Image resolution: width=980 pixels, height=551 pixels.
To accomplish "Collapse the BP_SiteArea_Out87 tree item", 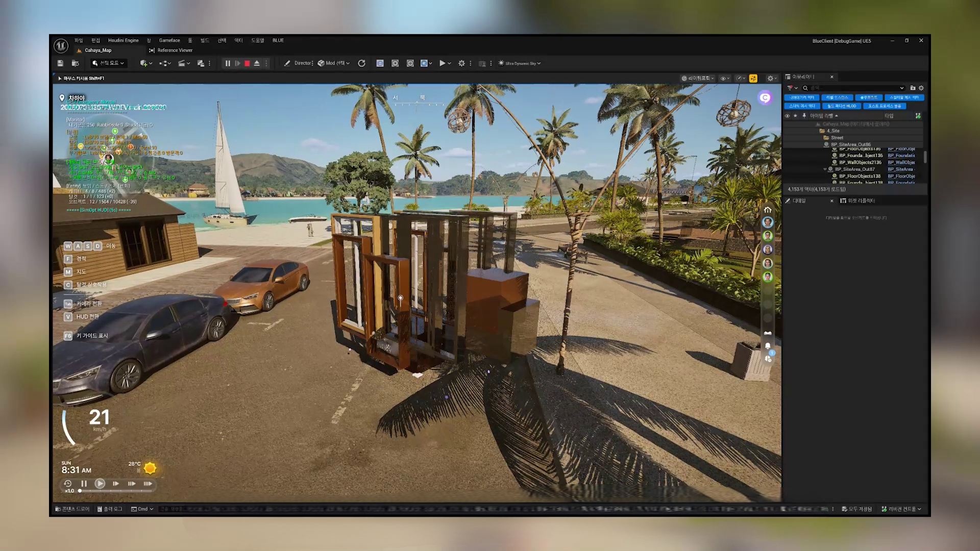I will click(x=825, y=169).
